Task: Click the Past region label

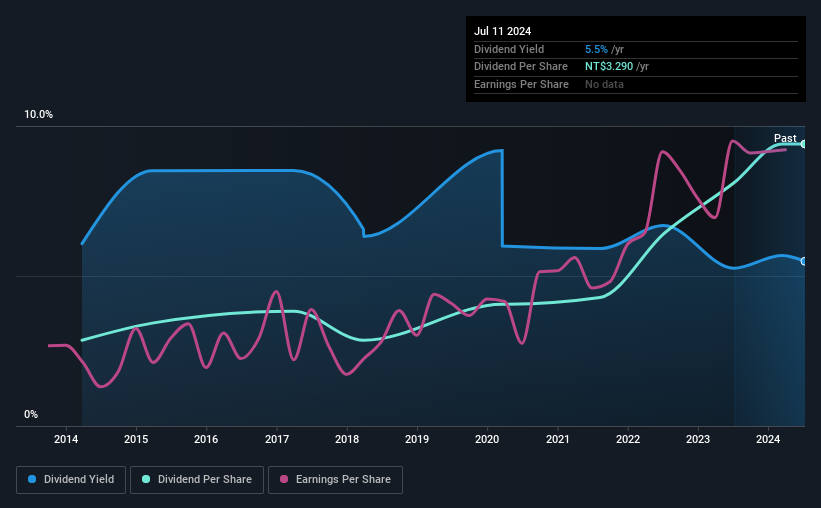Action: (x=785, y=138)
